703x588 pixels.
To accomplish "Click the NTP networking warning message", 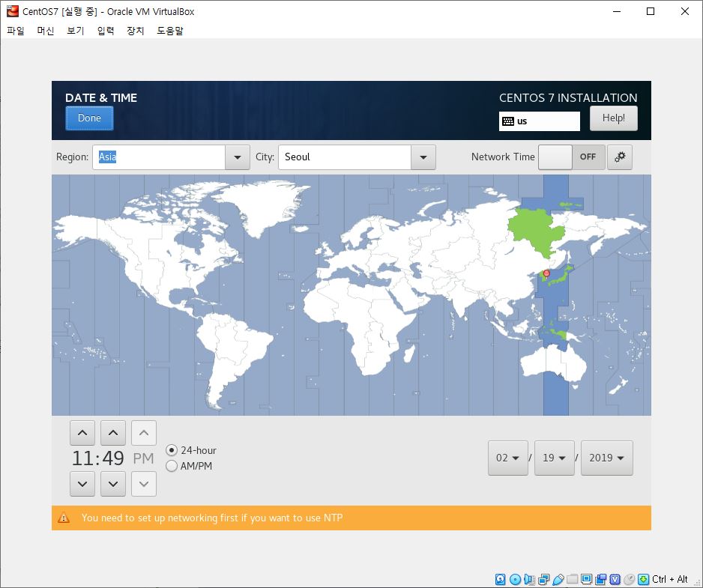I will click(212, 518).
